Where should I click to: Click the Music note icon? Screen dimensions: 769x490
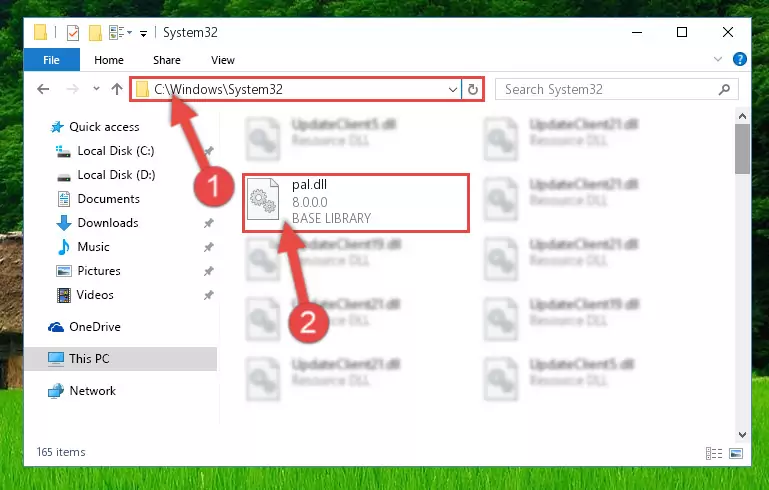pos(64,247)
